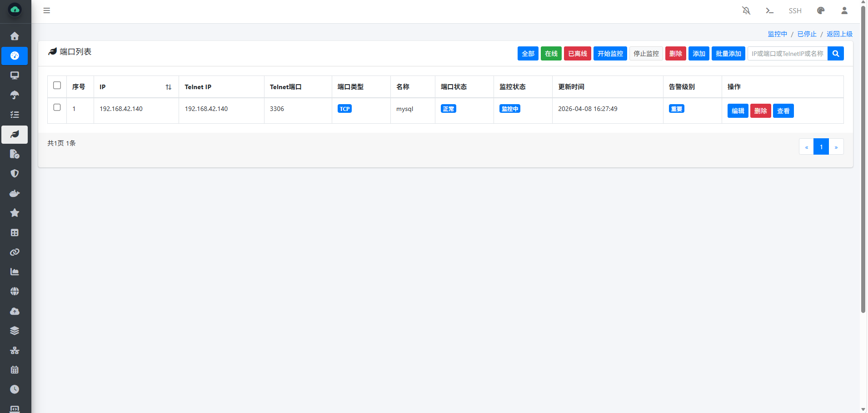
Task: Click the magnifier search button
Action: 835,54
